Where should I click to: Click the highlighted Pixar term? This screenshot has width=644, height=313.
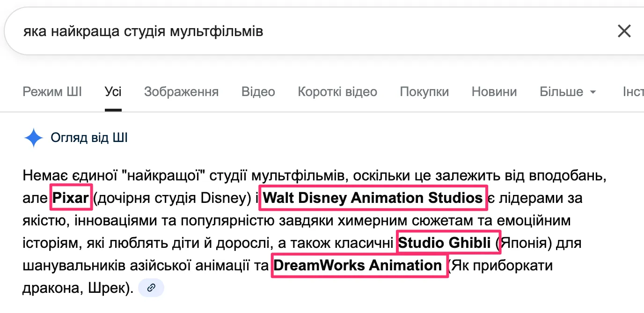71,198
